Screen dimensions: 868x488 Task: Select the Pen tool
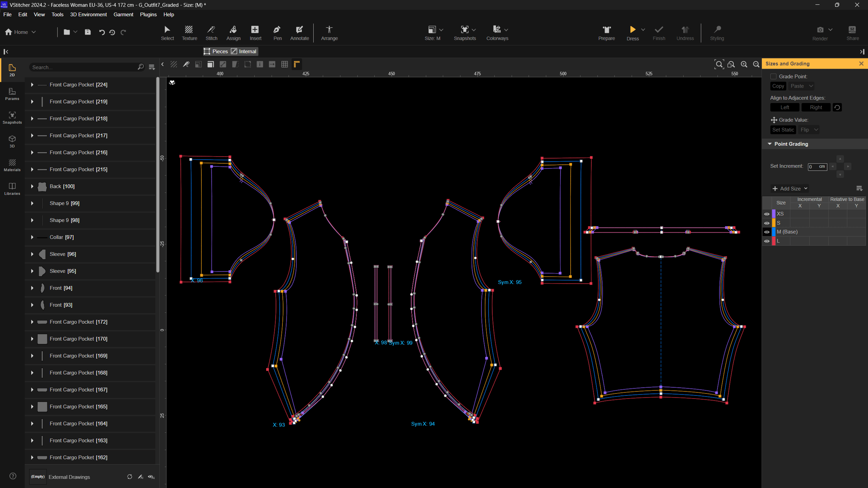[277, 33]
